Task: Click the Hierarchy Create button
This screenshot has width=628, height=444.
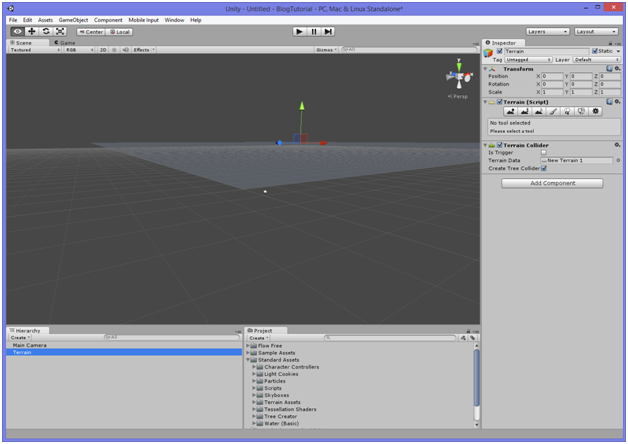Action: coord(20,338)
